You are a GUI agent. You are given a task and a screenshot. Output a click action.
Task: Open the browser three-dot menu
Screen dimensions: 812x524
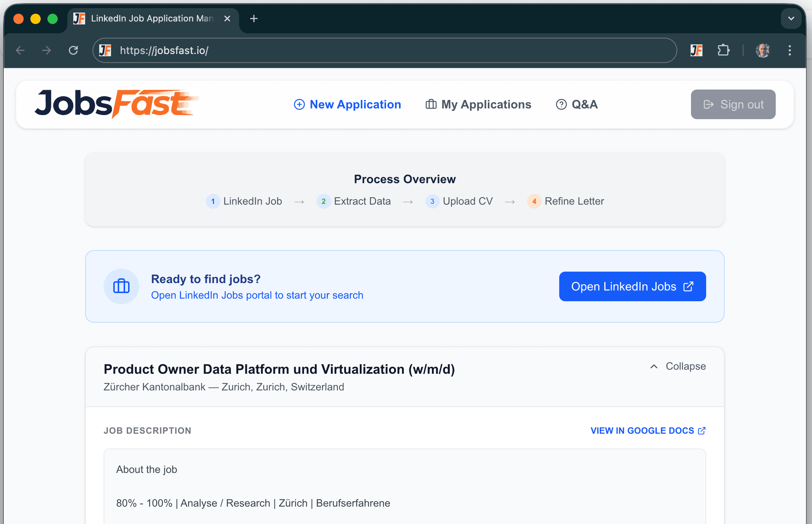point(790,50)
